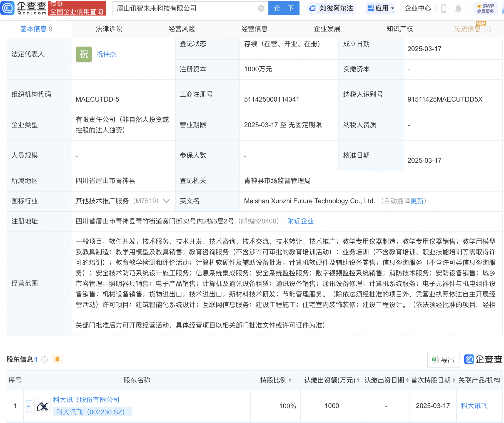
Task: Click the mobile phone icon in top bar
Action: point(443,8)
